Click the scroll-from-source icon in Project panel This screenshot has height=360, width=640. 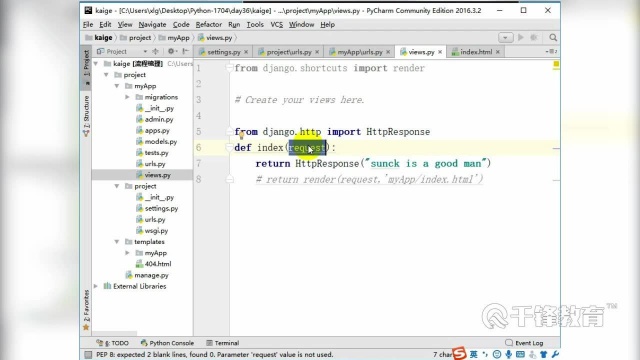click(155, 51)
